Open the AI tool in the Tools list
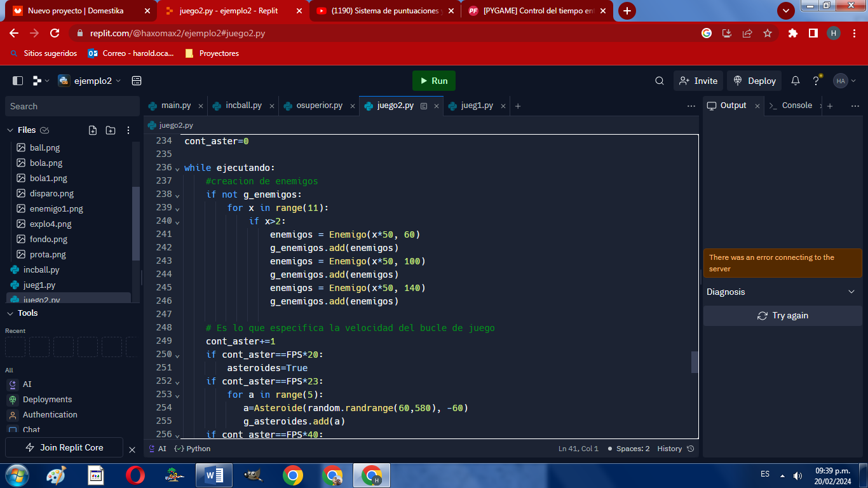The height and width of the screenshot is (488, 868). (27, 384)
